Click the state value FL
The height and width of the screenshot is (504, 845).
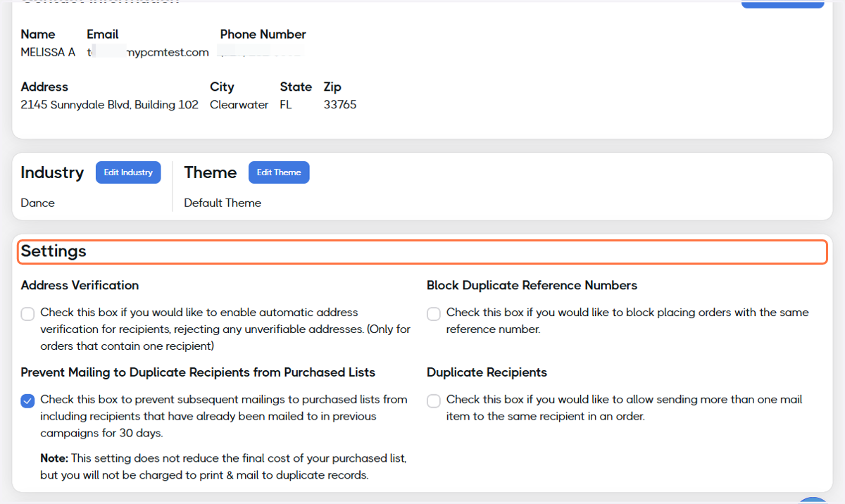point(286,105)
